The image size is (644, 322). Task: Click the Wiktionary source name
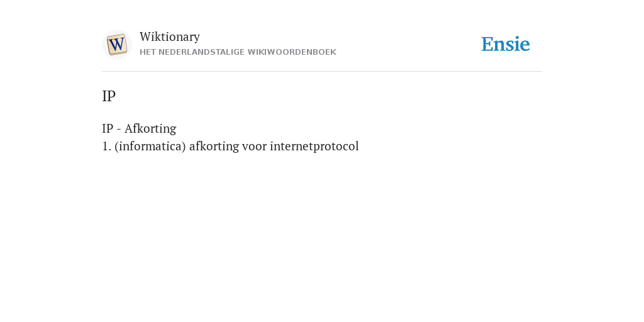tap(170, 36)
